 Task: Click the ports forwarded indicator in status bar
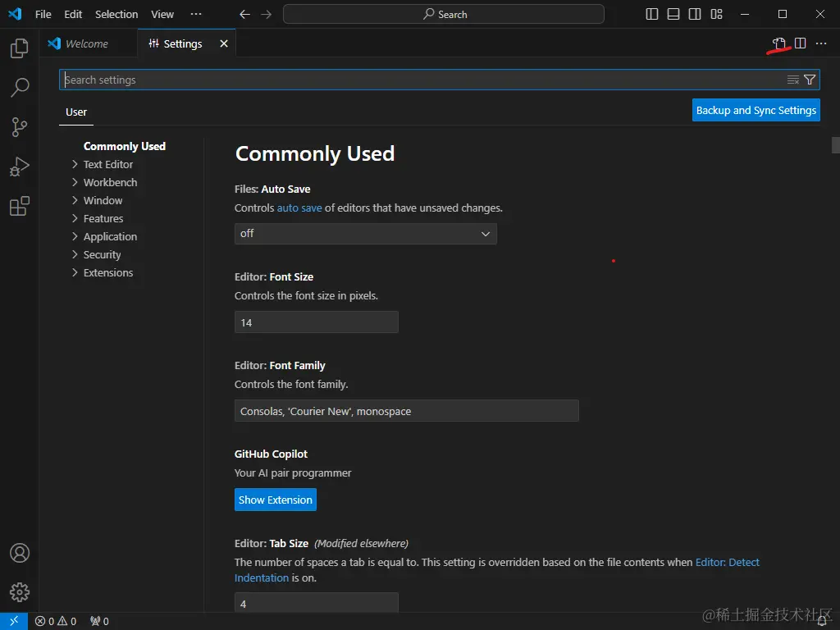[99, 622]
